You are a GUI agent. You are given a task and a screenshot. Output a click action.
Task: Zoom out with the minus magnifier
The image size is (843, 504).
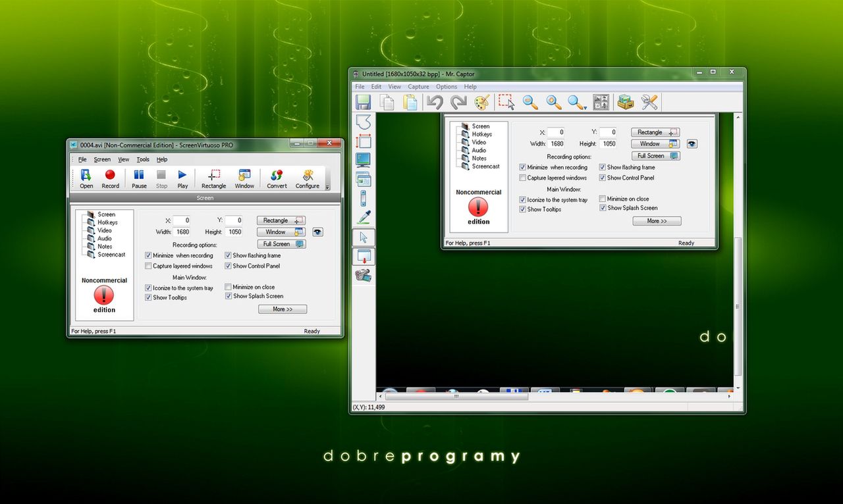pyautogui.click(x=530, y=102)
